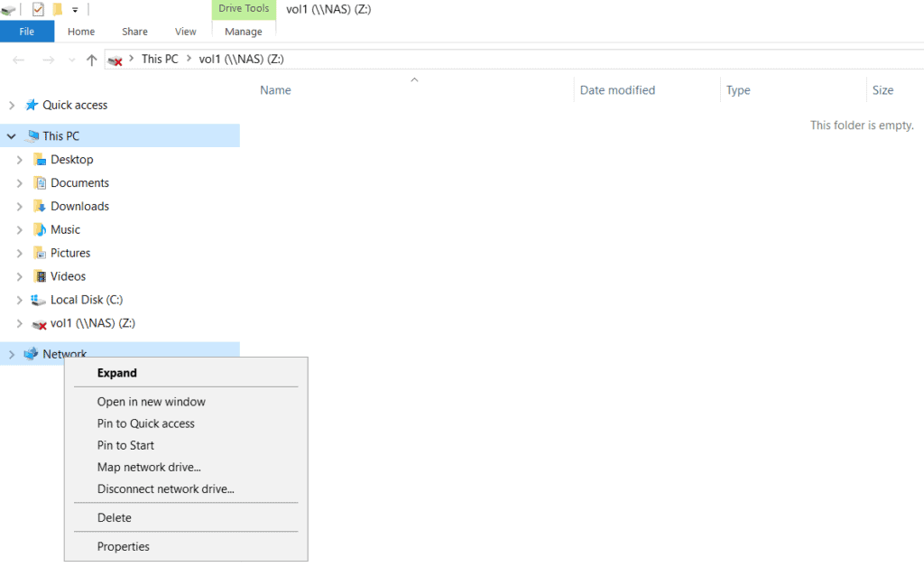
Task: Sort files by the Name column header
Action: point(275,89)
